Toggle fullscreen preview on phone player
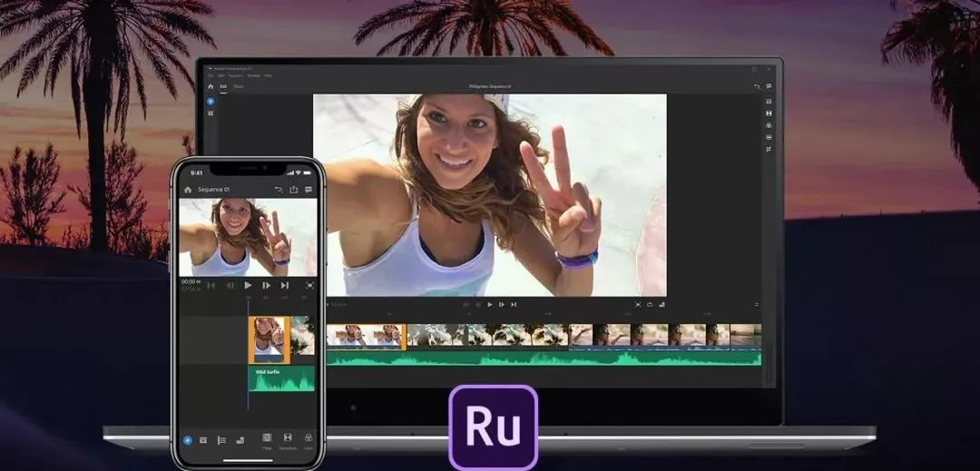Viewport: 980px width, 471px height. [309, 285]
